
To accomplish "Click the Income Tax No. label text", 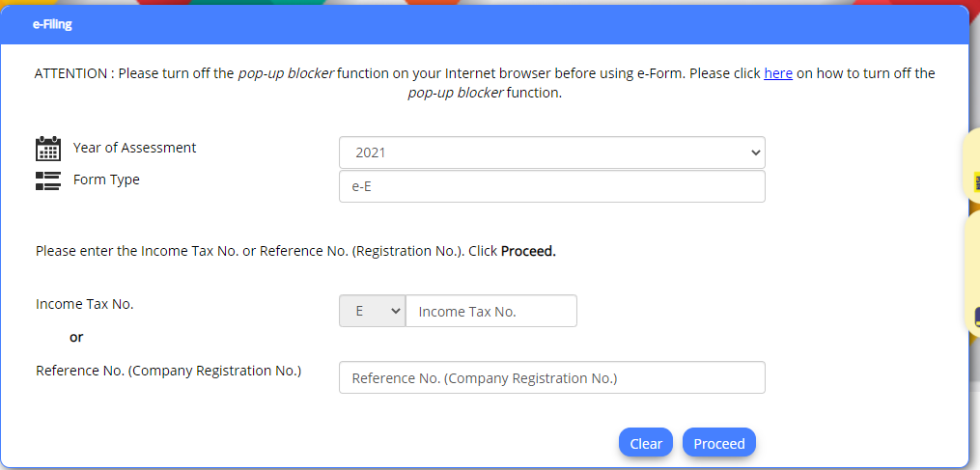I will pos(84,304).
